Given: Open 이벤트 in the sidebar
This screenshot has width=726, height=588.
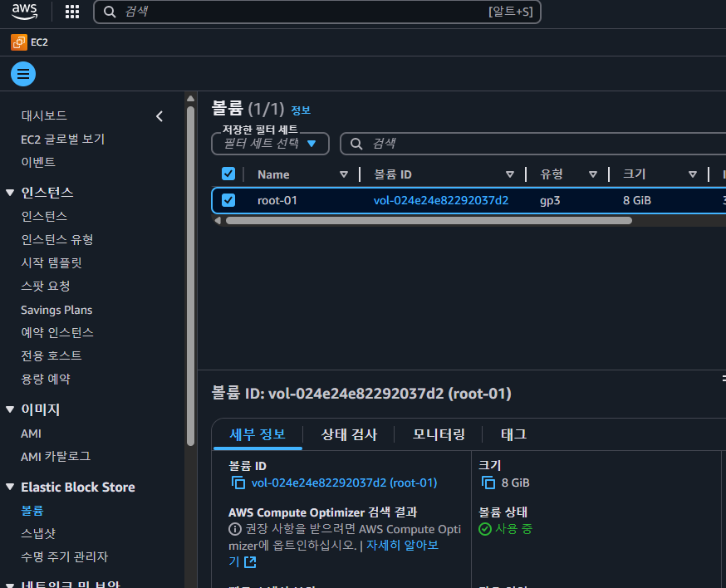Looking at the screenshot, I should (x=38, y=162).
